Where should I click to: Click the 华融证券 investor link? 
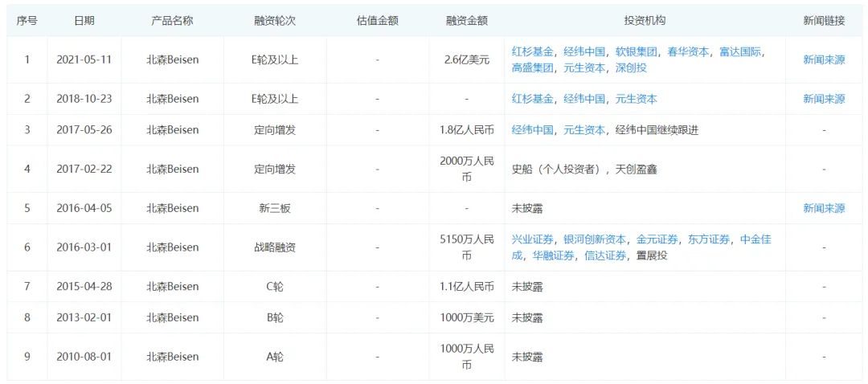coord(554,255)
